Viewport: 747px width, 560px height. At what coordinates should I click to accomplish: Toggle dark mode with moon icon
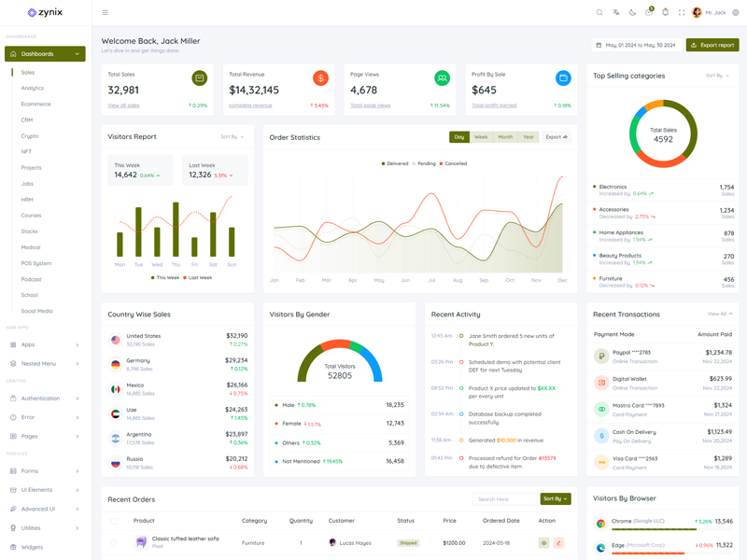tap(632, 12)
